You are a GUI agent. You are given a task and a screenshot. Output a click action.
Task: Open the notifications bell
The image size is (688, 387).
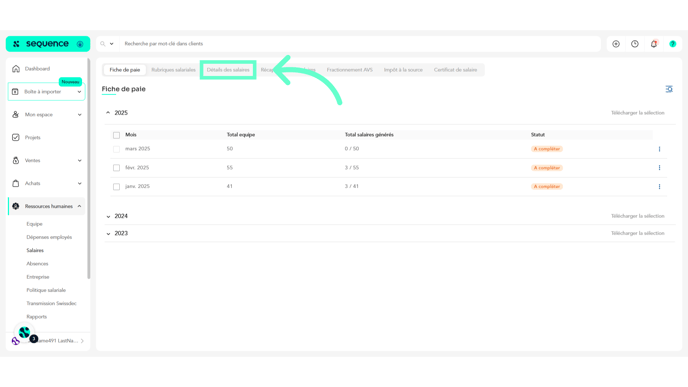[654, 44]
